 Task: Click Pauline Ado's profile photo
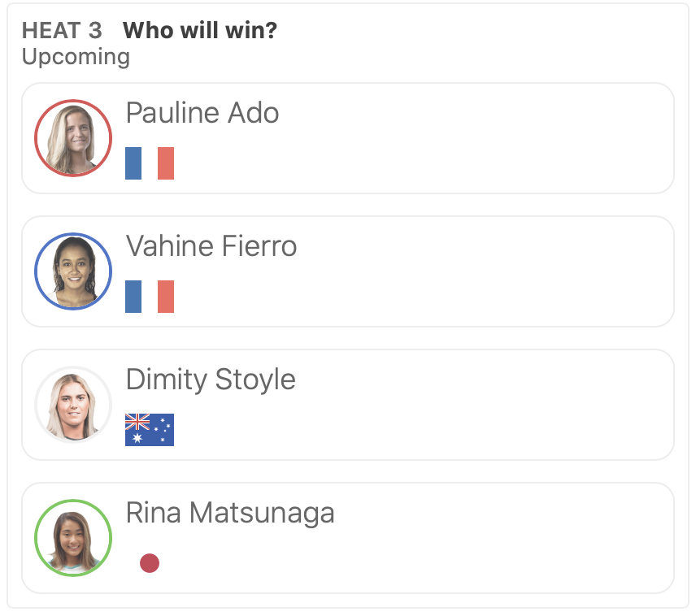pyautogui.click(x=73, y=138)
